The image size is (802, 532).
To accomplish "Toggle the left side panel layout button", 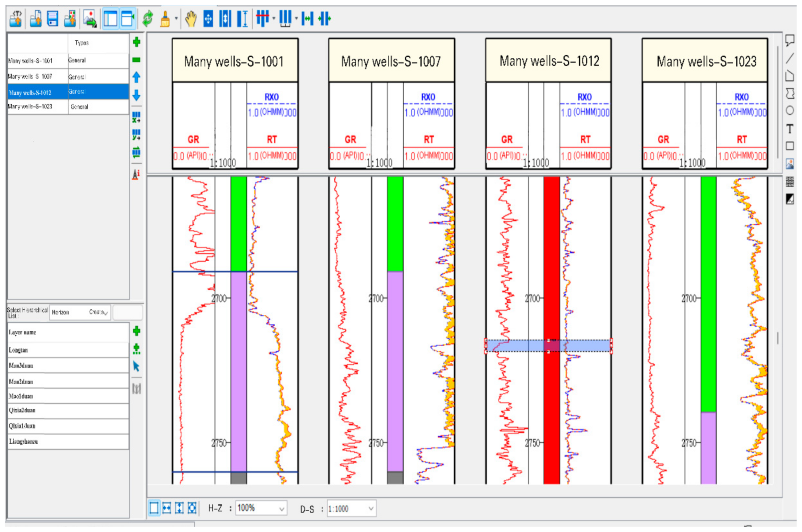I will 111,18.
